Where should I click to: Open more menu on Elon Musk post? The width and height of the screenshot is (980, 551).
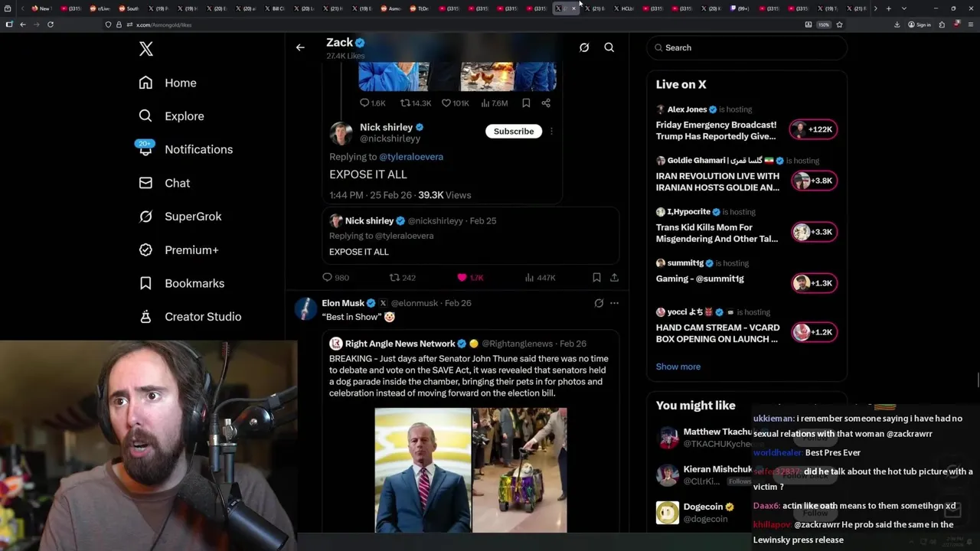614,303
